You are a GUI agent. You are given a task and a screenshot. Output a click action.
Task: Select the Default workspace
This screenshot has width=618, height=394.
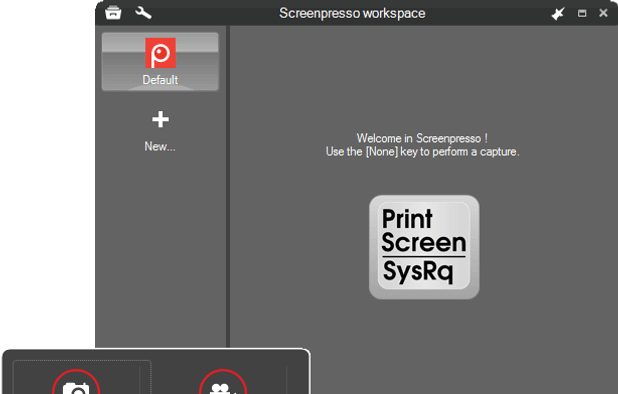pyautogui.click(x=160, y=62)
